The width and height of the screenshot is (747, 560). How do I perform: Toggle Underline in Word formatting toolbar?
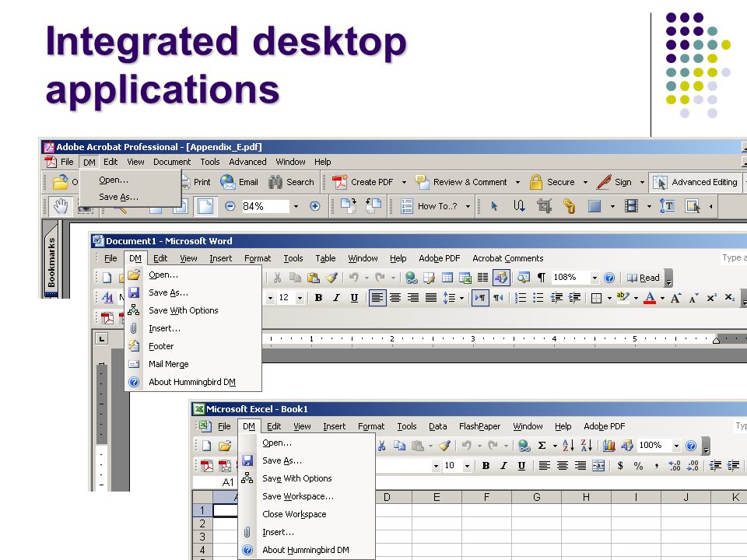[x=354, y=298]
